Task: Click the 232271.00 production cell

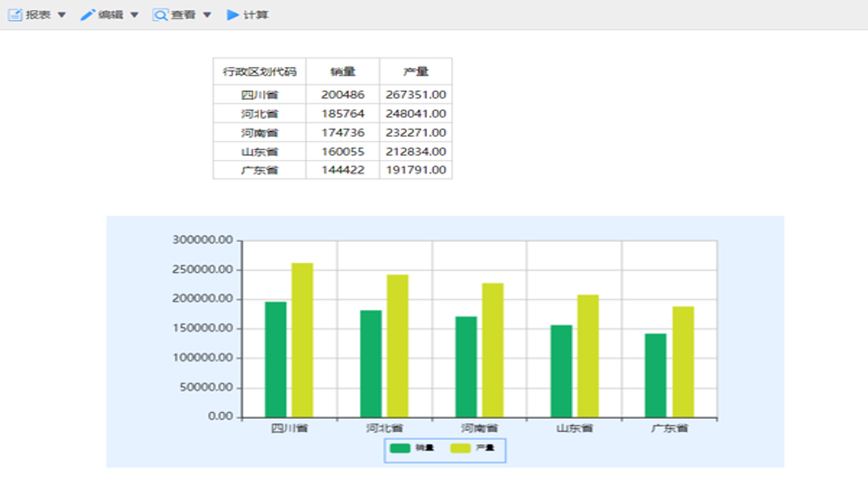Action: (416, 133)
